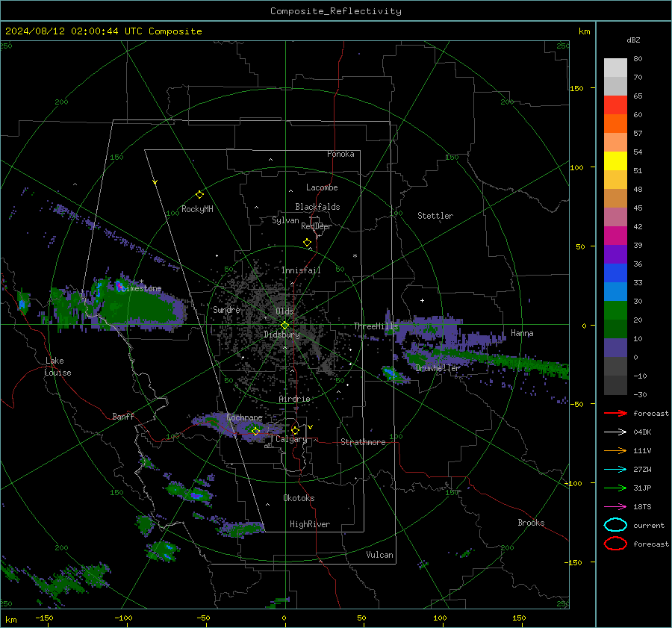Click the Stettler city label
The image size is (672, 628).
click(x=435, y=216)
